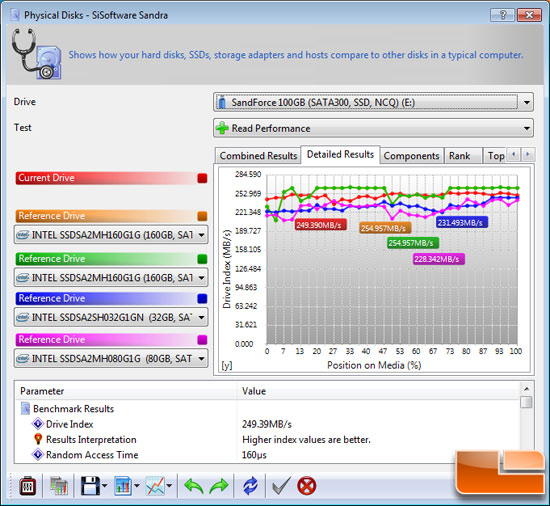Click the Results Interpretation lightbulb icon

click(38, 439)
